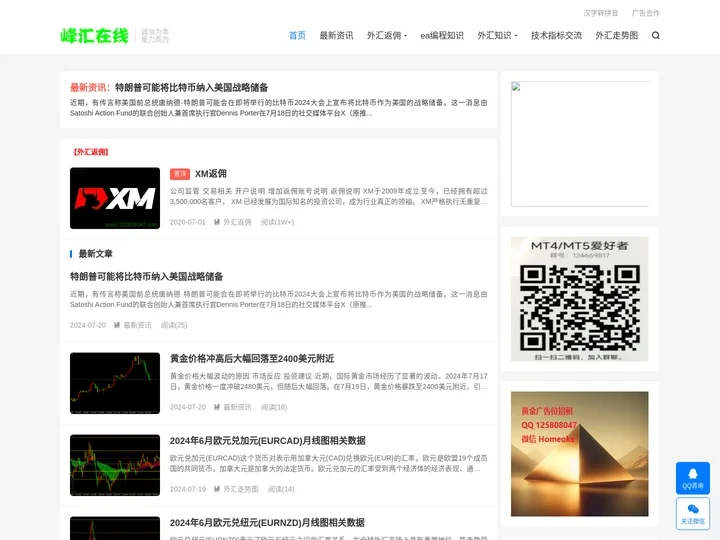
Task: Click the gold price chart thumbnail
Action: click(x=115, y=383)
